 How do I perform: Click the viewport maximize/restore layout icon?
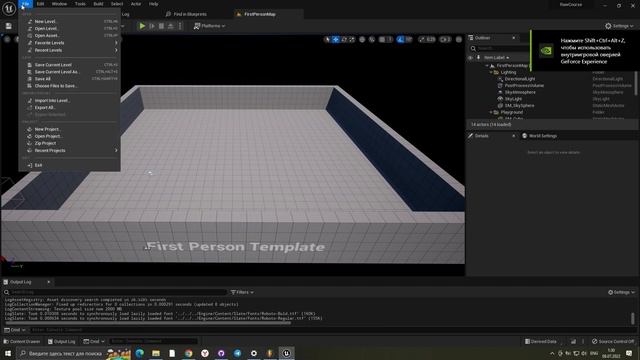(x=459, y=40)
